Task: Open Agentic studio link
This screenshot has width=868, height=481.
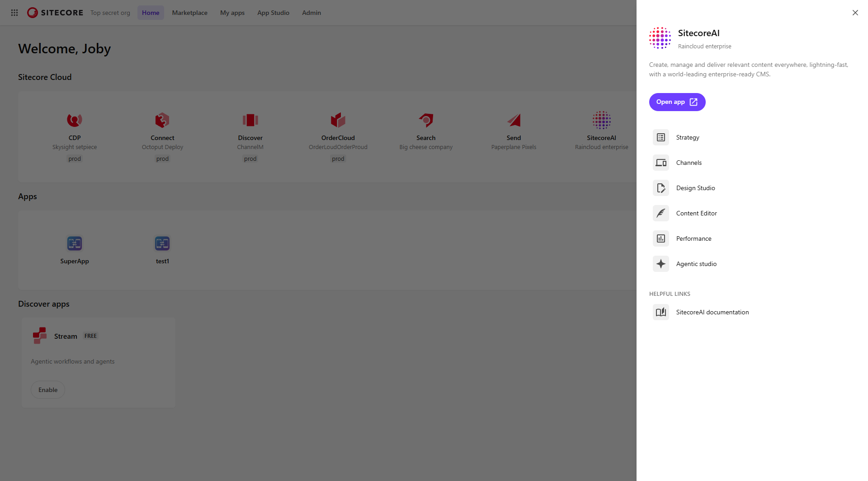Action: point(697,264)
